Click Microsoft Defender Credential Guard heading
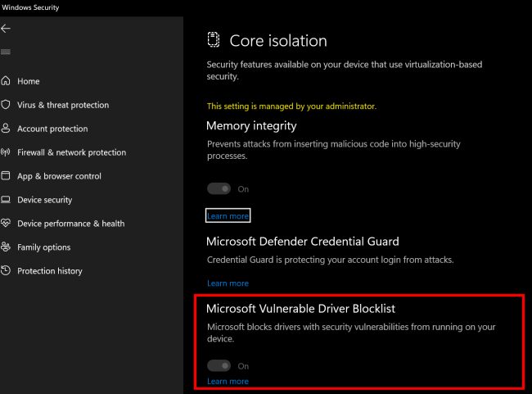The image size is (532, 394). pos(303,242)
